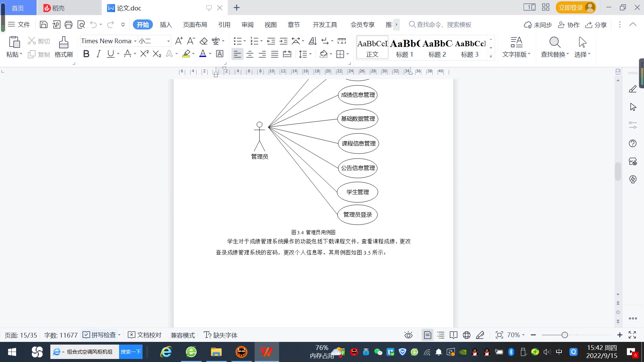Open the Page Layout ribbon tab
644x362 pixels.
(x=195, y=24)
